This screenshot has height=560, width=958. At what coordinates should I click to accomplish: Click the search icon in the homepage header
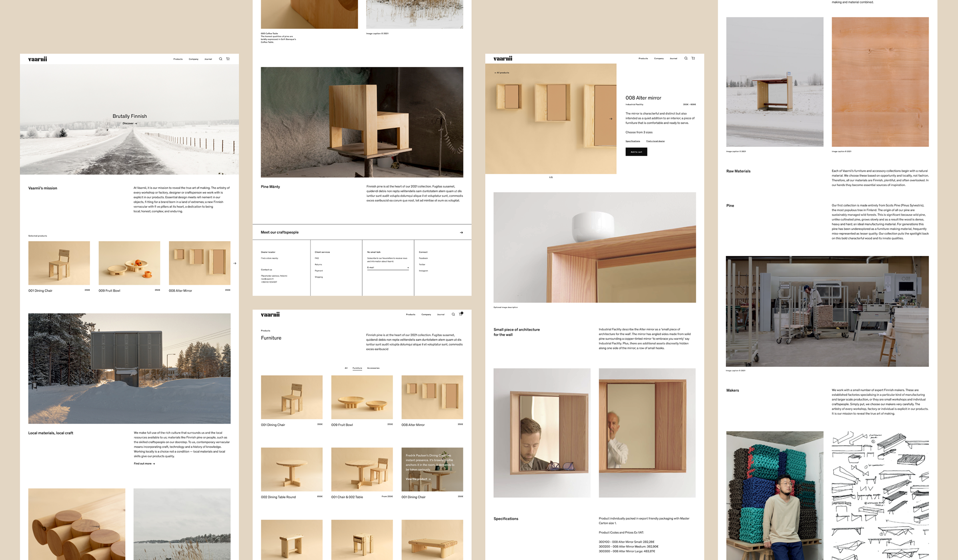220,59
